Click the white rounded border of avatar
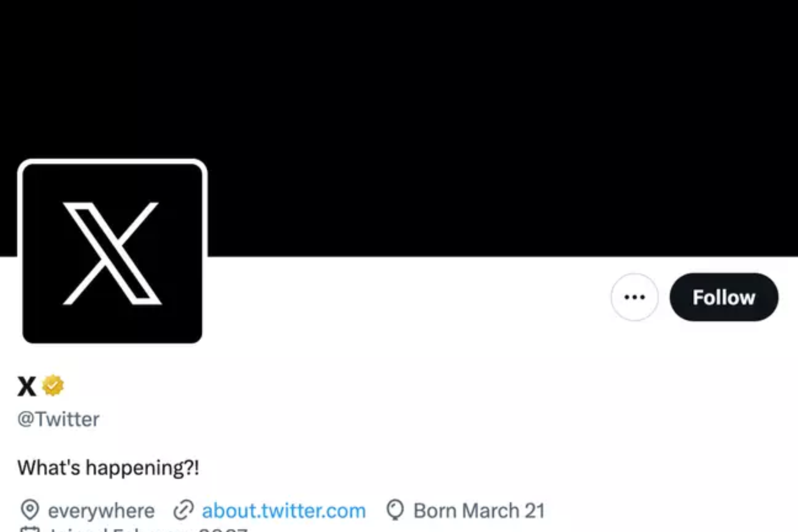 (112, 161)
